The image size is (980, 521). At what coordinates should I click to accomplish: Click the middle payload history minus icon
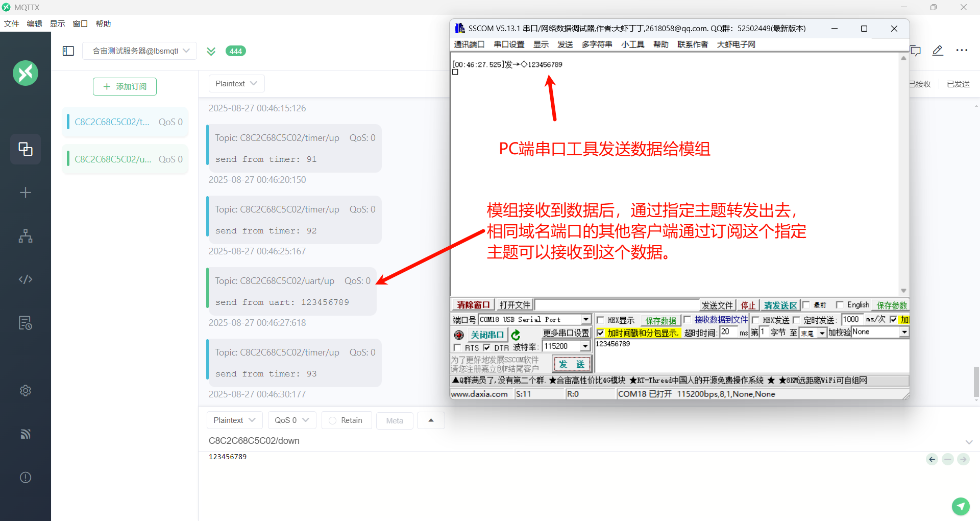(948, 459)
